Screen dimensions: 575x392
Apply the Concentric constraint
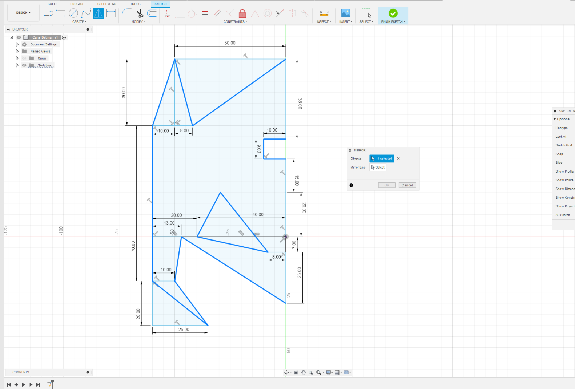(x=268, y=13)
